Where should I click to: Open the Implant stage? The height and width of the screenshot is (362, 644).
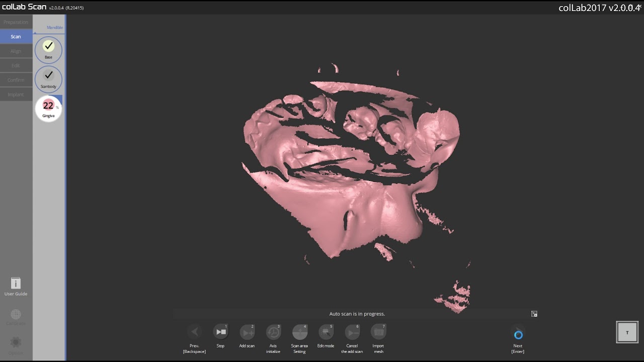pyautogui.click(x=16, y=95)
